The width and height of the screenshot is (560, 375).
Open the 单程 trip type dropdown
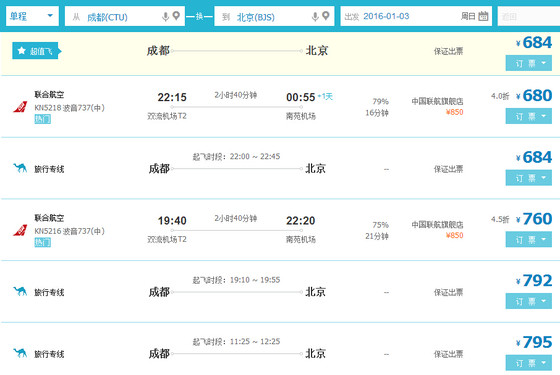pyautogui.click(x=32, y=16)
